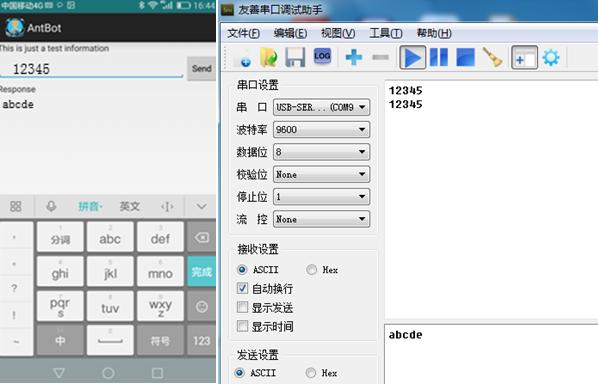Tap microphone voice input icon
Viewport: 598px width, 384px height.
tap(51, 207)
